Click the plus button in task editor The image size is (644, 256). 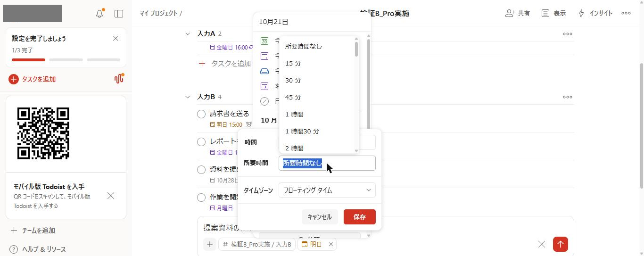pyautogui.click(x=210, y=244)
